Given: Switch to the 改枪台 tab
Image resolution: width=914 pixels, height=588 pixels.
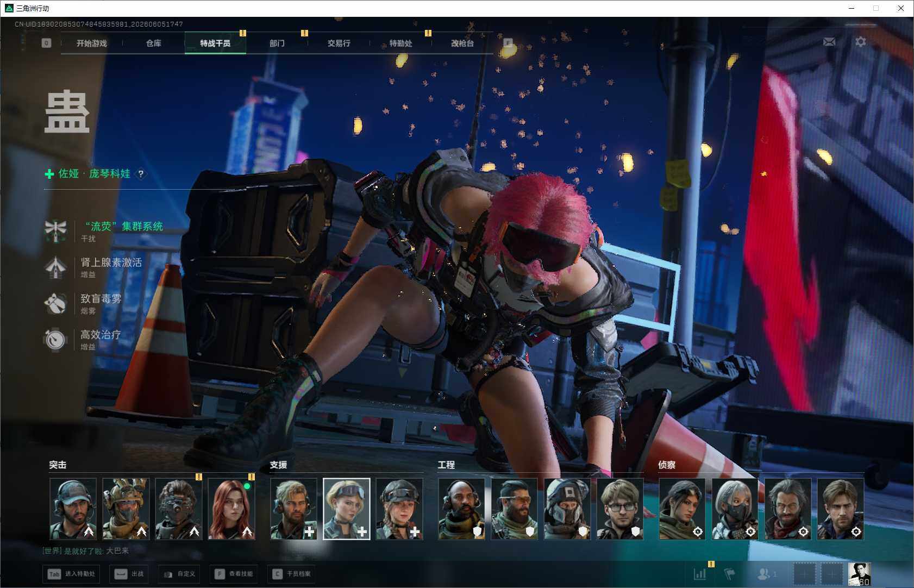Looking at the screenshot, I should (462, 43).
